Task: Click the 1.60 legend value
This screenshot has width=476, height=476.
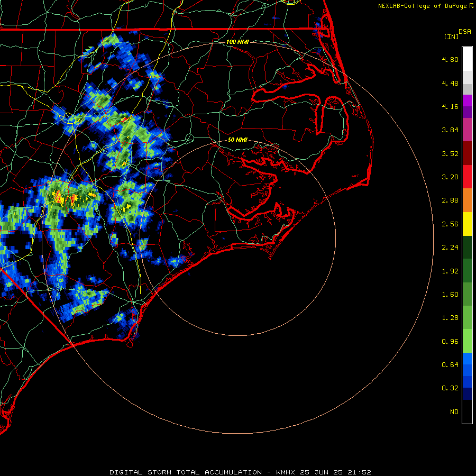Action: (450, 295)
